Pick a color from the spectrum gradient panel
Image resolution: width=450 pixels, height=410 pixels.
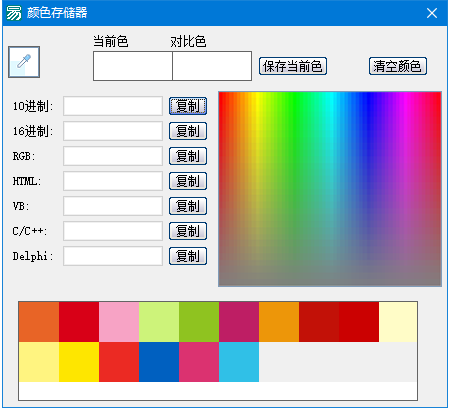(x=330, y=189)
